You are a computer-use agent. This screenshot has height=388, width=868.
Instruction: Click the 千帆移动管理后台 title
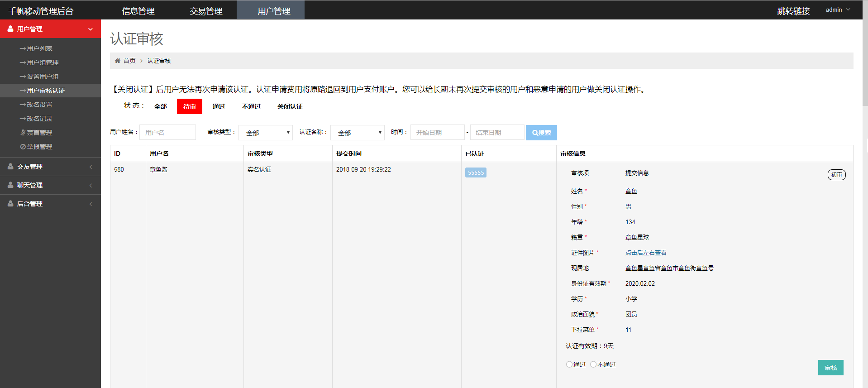pos(41,11)
